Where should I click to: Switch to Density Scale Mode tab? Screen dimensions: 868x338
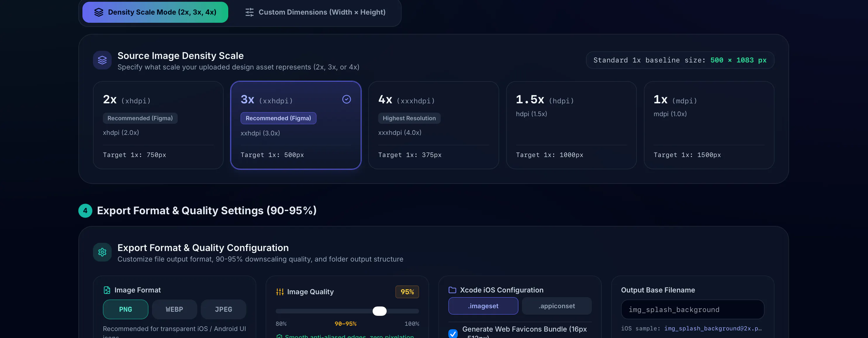155,12
